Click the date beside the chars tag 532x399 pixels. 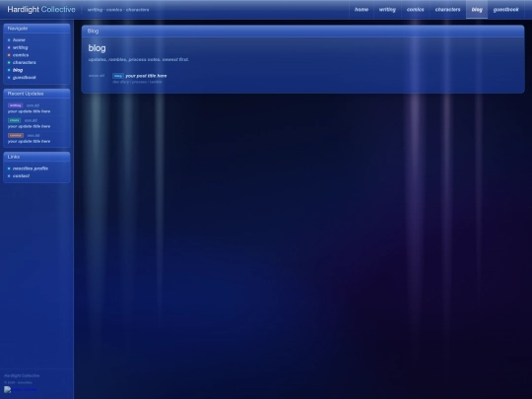pos(31,120)
